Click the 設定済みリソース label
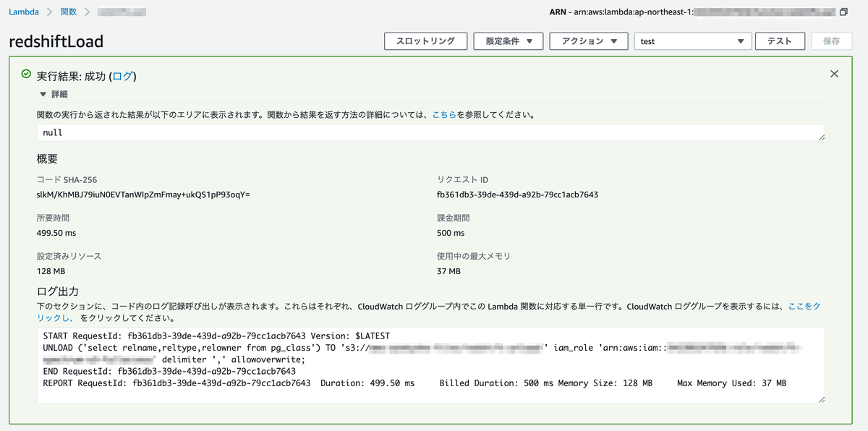This screenshot has height=431, width=868. tap(69, 256)
